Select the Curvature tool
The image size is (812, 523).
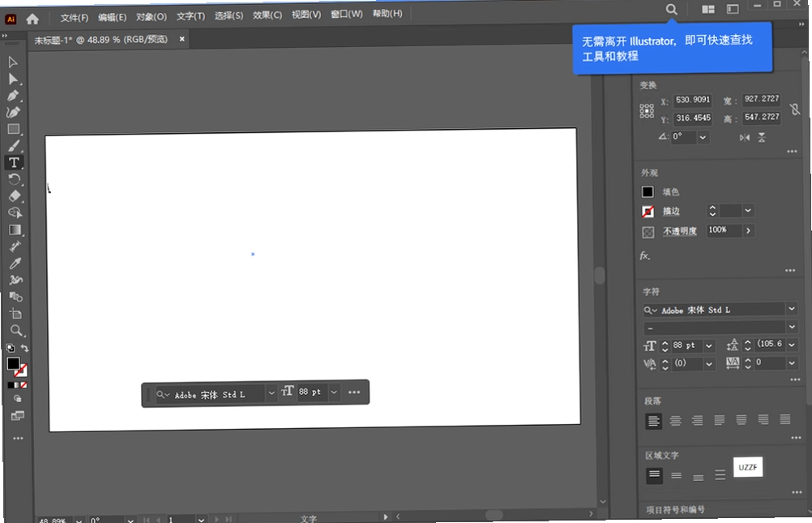13,113
